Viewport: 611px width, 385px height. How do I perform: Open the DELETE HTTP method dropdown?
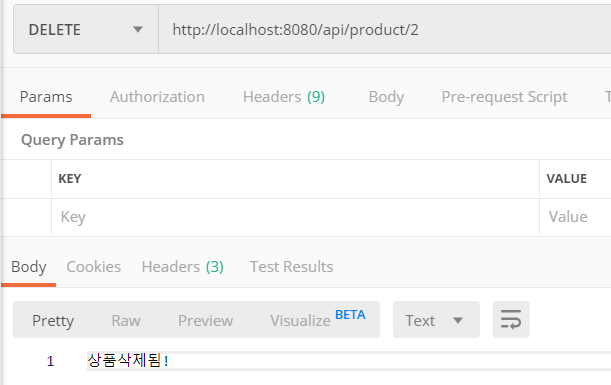click(86, 30)
